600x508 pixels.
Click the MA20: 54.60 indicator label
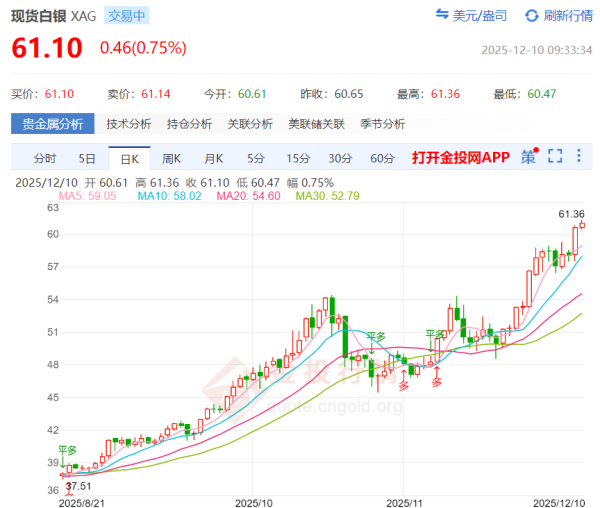[249, 196]
